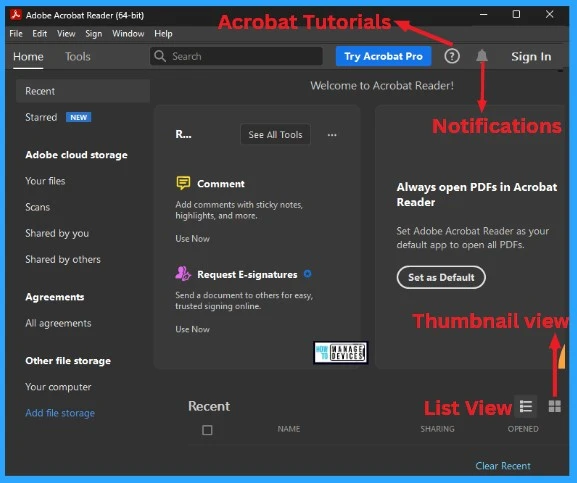Switch recent files to thumbnail view
This screenshot has height=483, width=577.
pos(555,406)
